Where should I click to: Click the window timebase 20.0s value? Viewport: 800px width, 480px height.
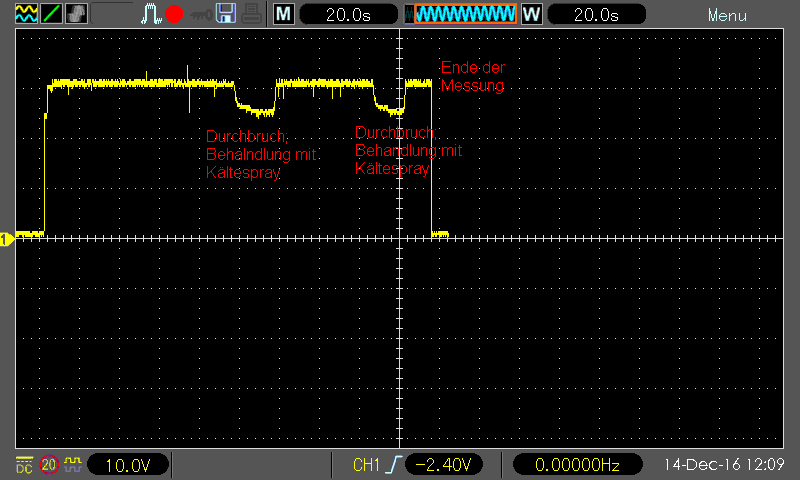596,14
